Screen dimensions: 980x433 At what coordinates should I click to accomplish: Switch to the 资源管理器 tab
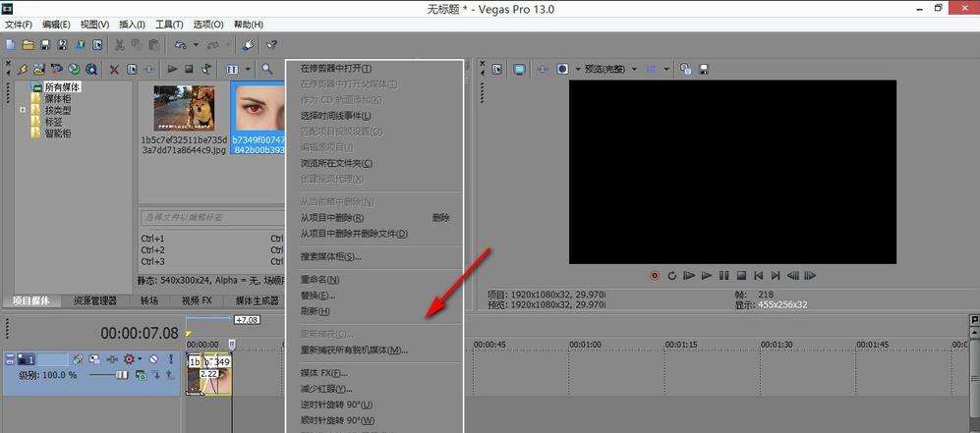(95, 300)
